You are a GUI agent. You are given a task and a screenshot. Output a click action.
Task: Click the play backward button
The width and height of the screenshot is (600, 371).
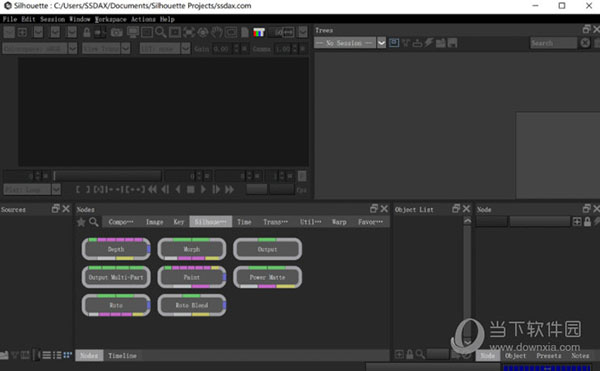point(178,189)
